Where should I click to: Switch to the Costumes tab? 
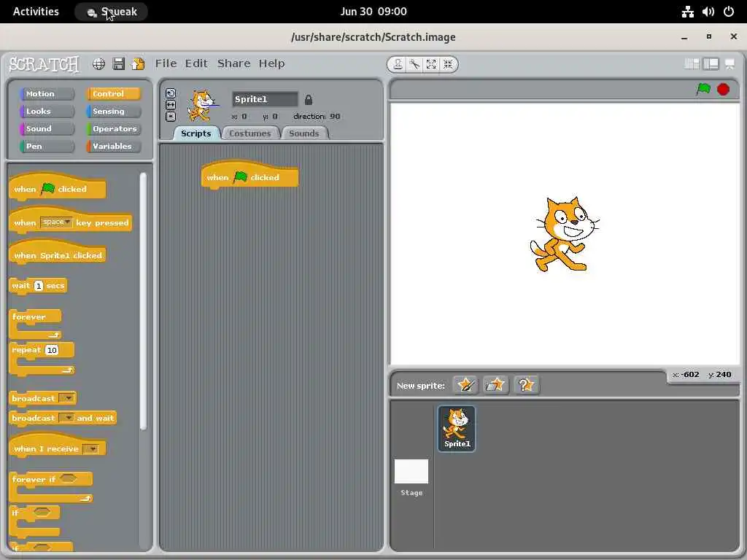[x=250, y=133]
